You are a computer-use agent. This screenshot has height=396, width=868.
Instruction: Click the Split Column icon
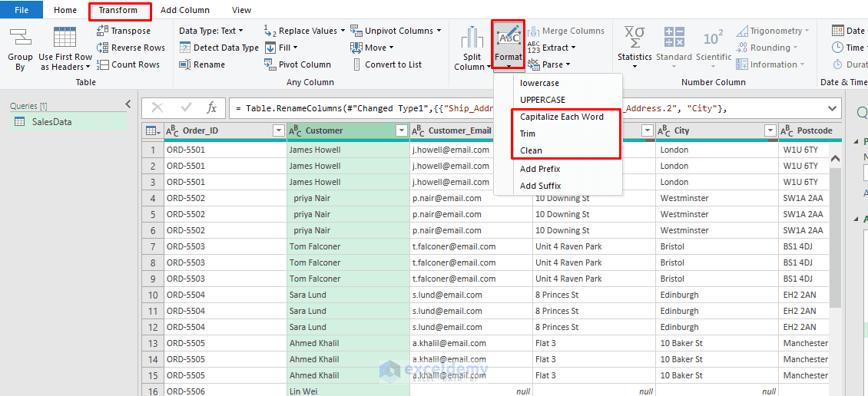[x=472, y=38]
